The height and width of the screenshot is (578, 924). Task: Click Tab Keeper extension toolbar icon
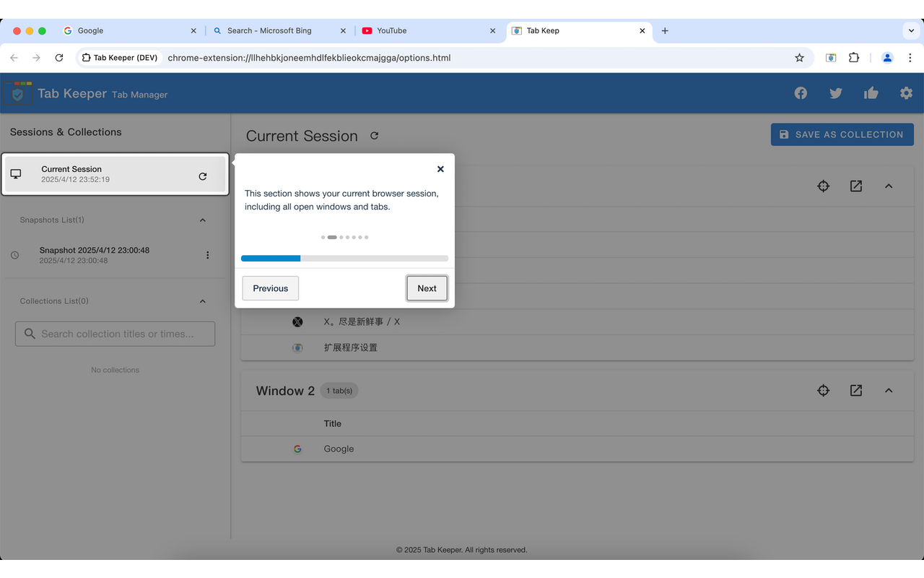831,58
